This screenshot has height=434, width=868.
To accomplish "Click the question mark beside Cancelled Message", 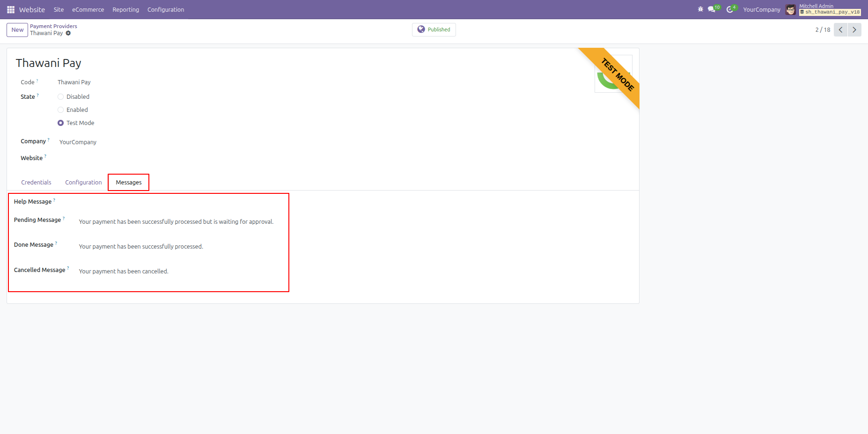I will click(x=68, y=268).
